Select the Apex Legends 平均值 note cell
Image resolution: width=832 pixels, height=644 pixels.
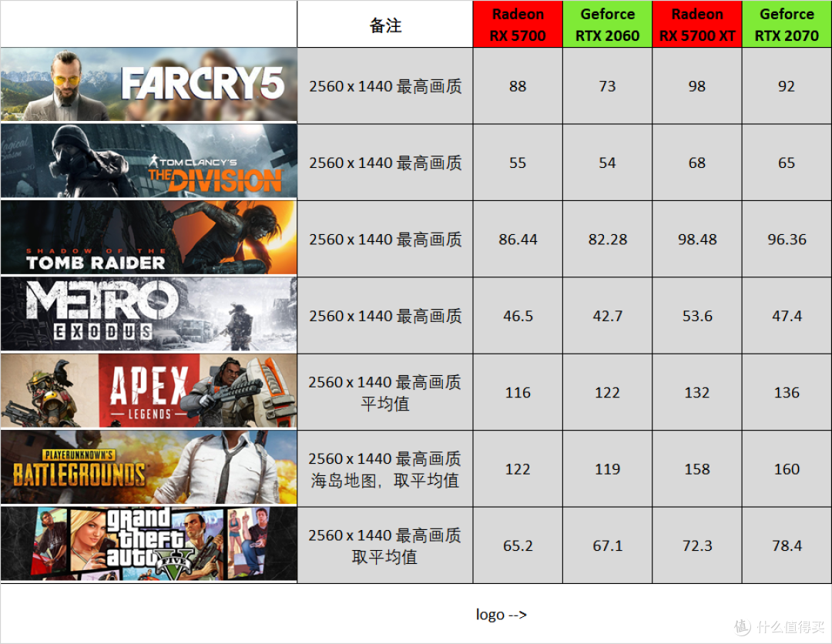coord(385,392)
